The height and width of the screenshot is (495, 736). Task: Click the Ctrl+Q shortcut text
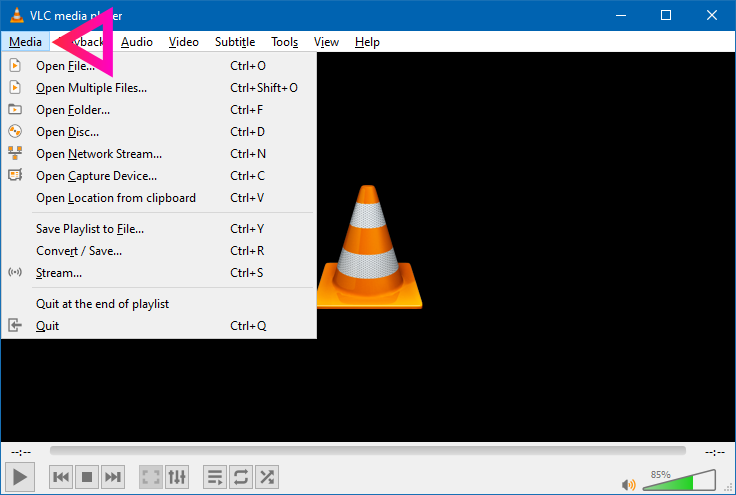[x=248, y=326]
